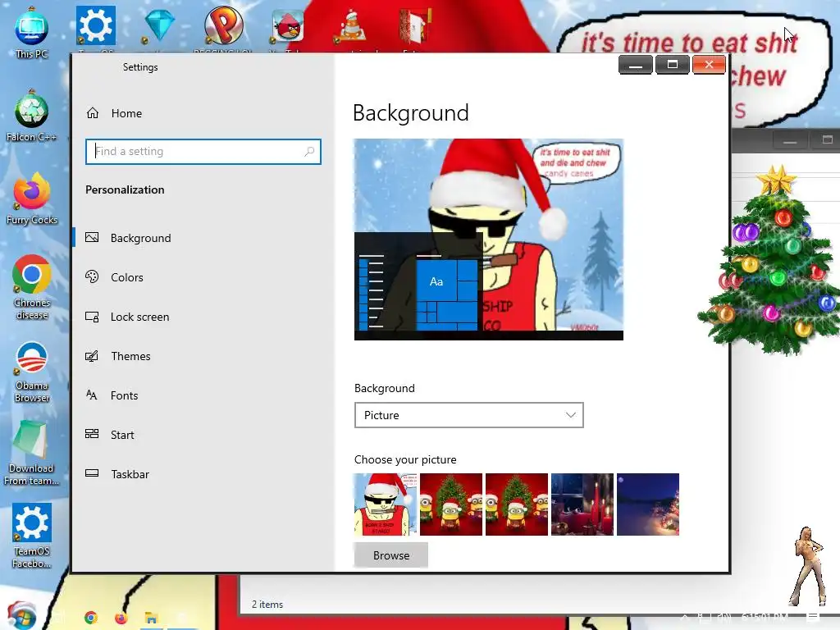Open Firefox from the taskbar
The height and width of the screenshot is (630, 840).
click(x=121, y=618)
